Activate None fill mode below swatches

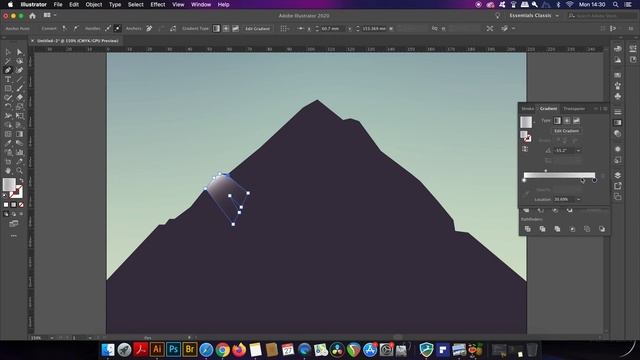[x=21, y=204]
